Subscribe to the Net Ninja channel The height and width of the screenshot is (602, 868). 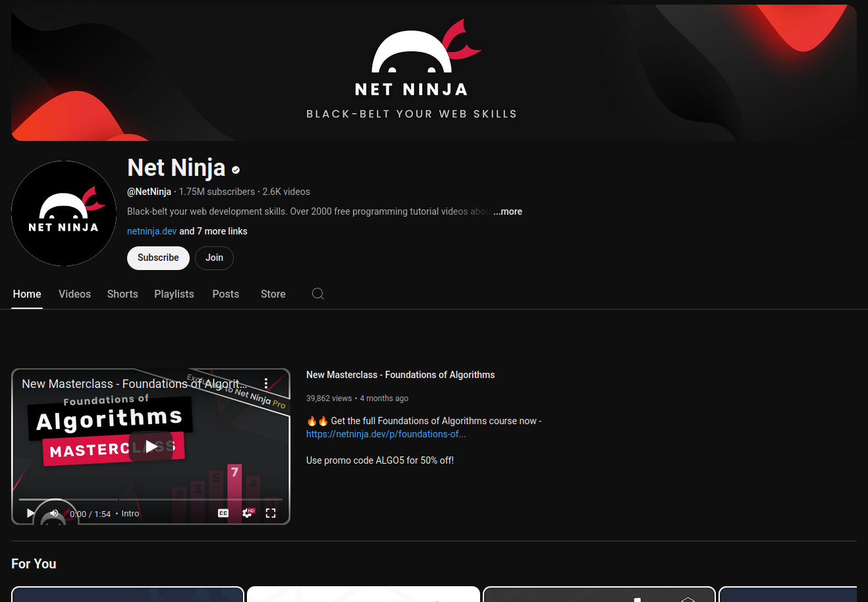click(x=158, y=258)
